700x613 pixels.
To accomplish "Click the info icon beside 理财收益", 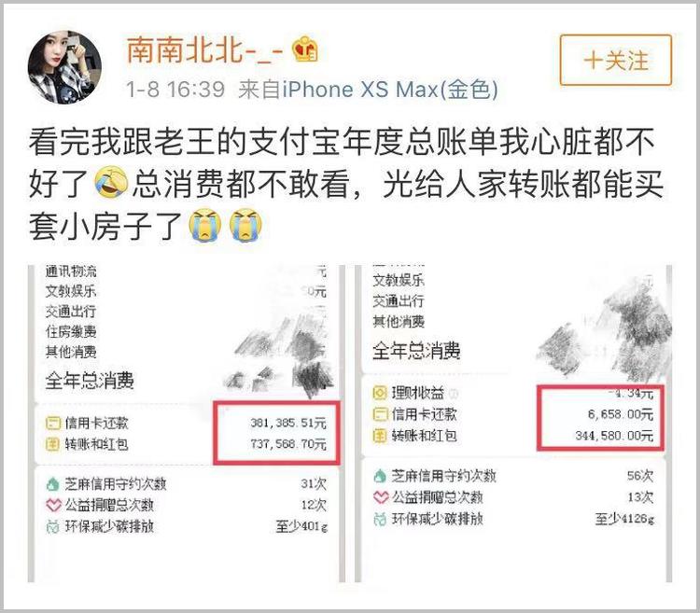I will [454, 394].
